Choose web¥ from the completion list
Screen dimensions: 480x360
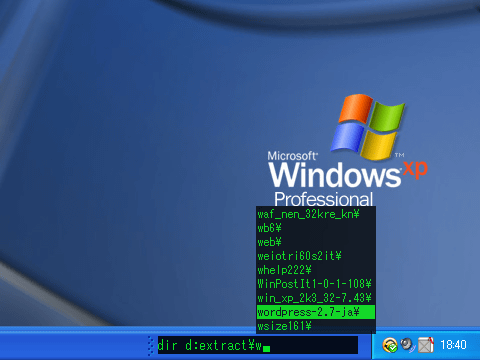pyautogui.click(x=316, y=242)
